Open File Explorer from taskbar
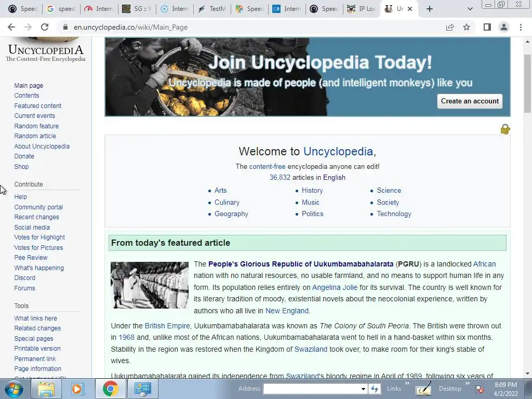532x399 pixels. click(46, 389)
